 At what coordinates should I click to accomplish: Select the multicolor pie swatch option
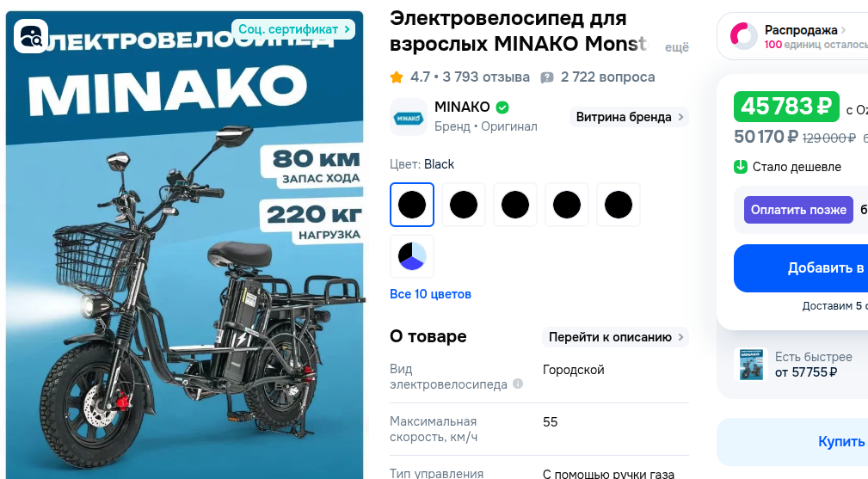(412, 256)
